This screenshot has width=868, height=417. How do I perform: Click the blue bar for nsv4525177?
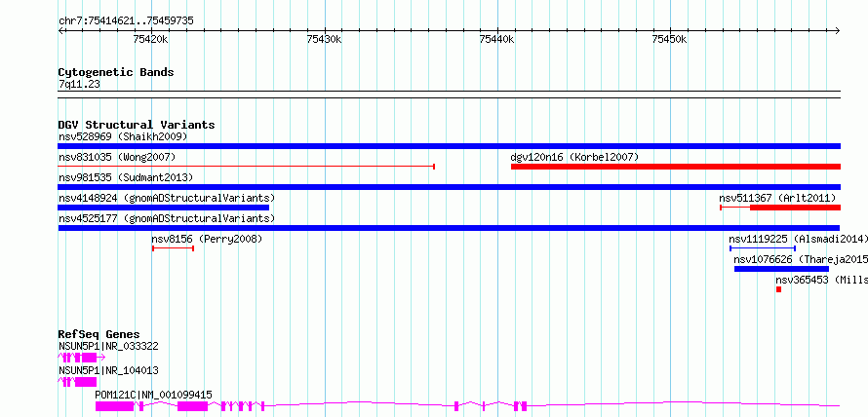[x=449, y=228]
